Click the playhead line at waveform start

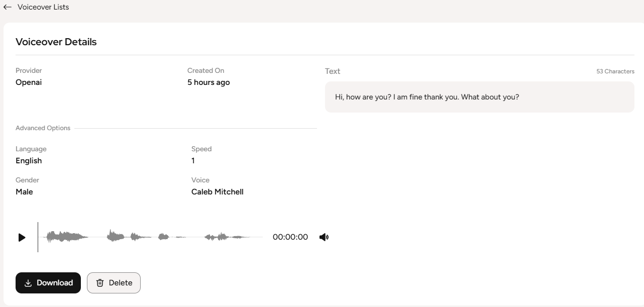tap(38, 237)
